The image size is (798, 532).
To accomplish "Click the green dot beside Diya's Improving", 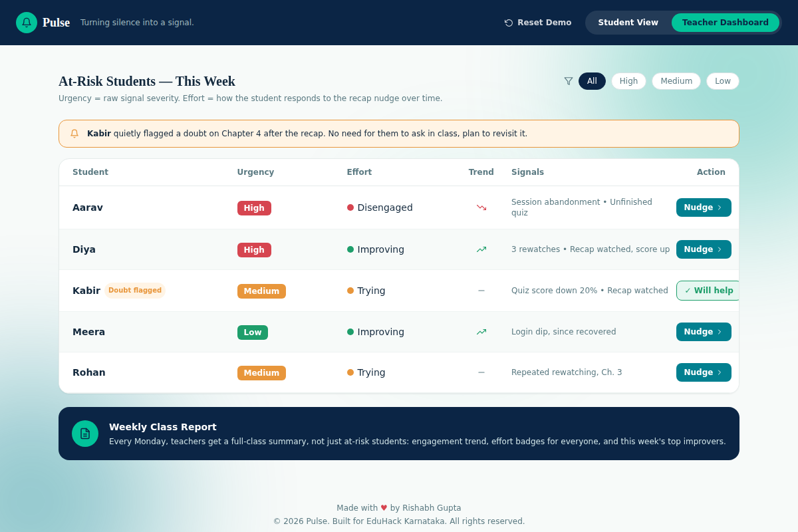I will (350, 249).
